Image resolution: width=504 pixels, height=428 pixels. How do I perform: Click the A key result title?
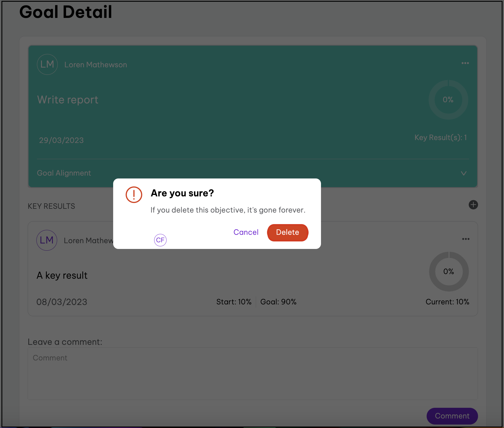(x=62, y=276)
